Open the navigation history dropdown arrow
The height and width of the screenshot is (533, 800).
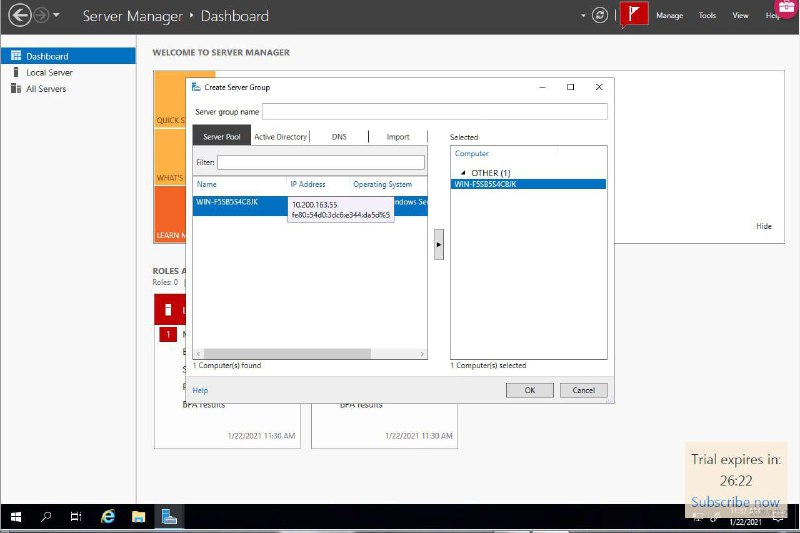[x=56, y=15]
